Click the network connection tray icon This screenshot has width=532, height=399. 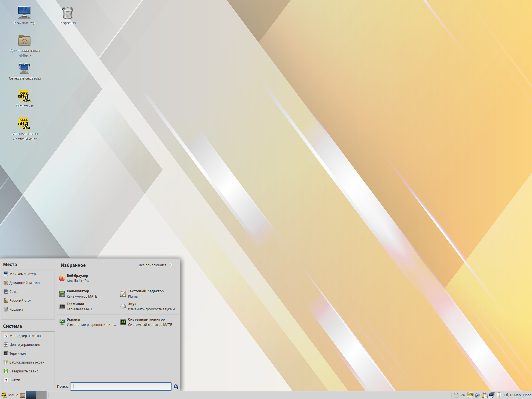click(492, 395)
